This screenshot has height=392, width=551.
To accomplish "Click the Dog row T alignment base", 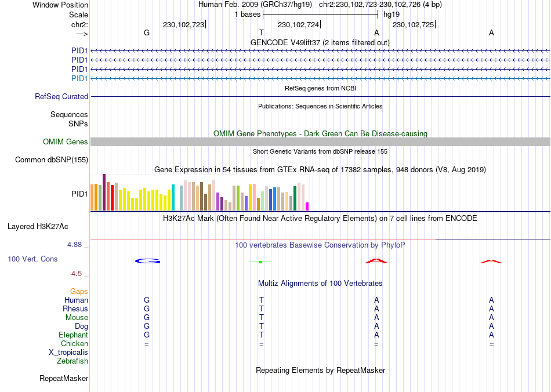I will (262, 326).
